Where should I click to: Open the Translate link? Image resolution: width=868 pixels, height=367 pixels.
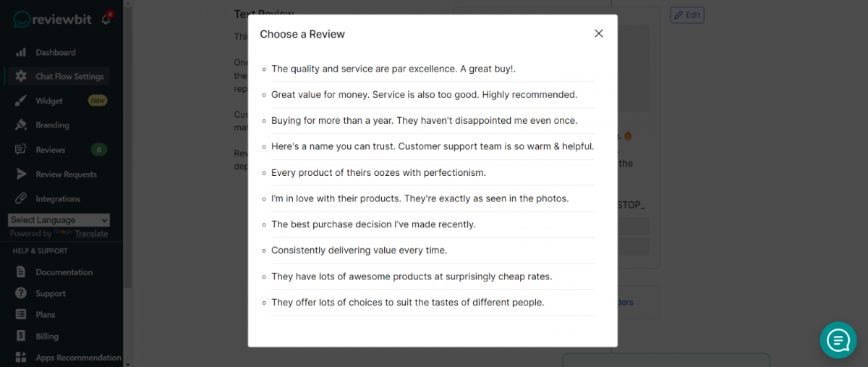[91, 234]
